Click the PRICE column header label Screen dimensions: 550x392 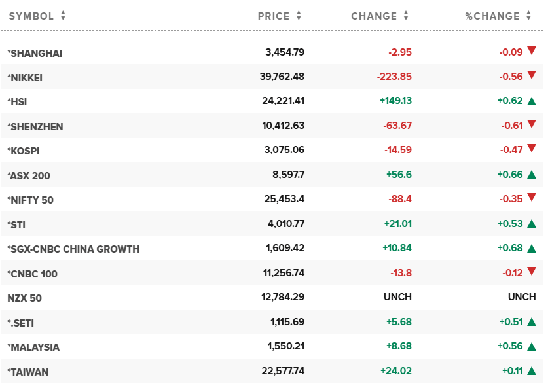click(x=274, y=16)
